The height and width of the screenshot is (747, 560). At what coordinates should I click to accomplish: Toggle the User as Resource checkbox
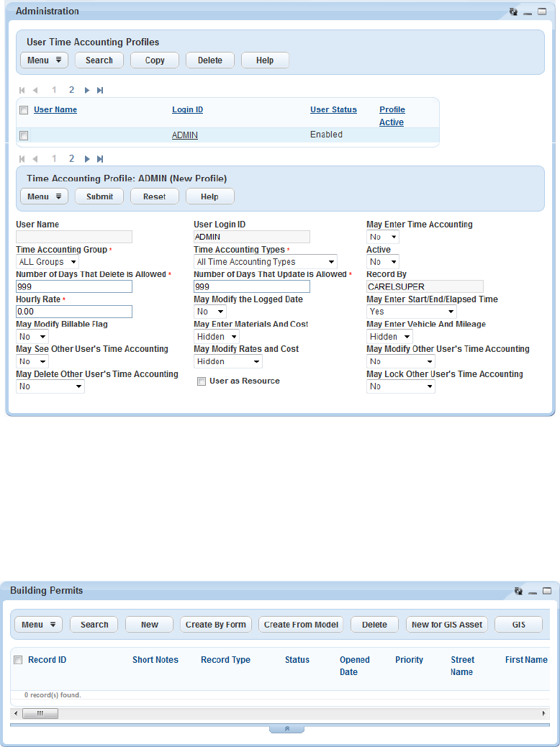point(202,381)
